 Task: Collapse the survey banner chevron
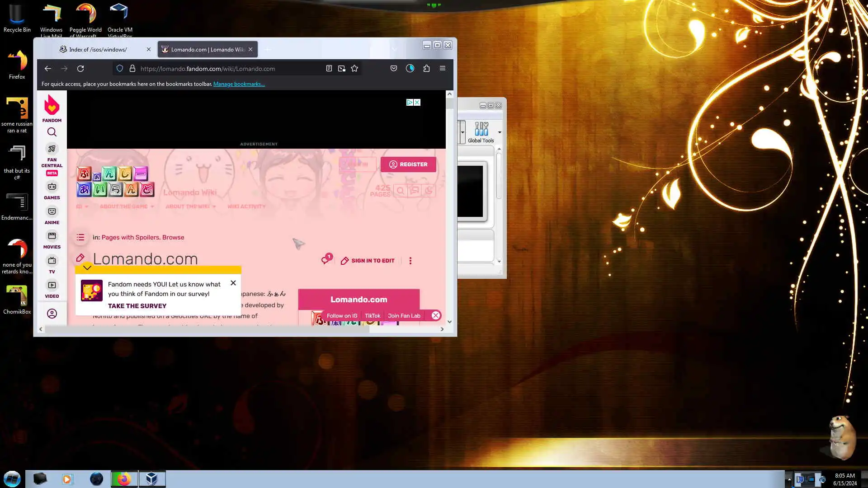click(87, 268)
